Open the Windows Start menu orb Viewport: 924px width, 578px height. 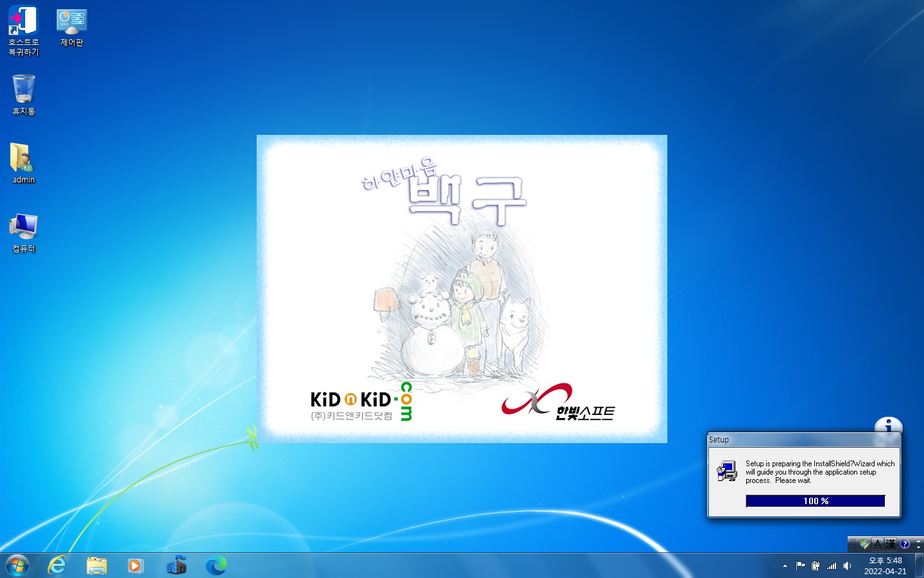click(x=17, y=565)
